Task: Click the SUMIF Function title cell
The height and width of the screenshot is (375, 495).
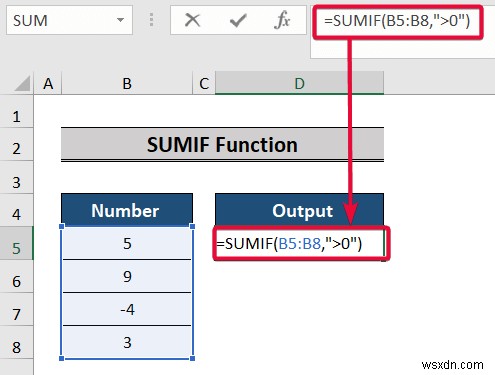Action: coord(222,144)
